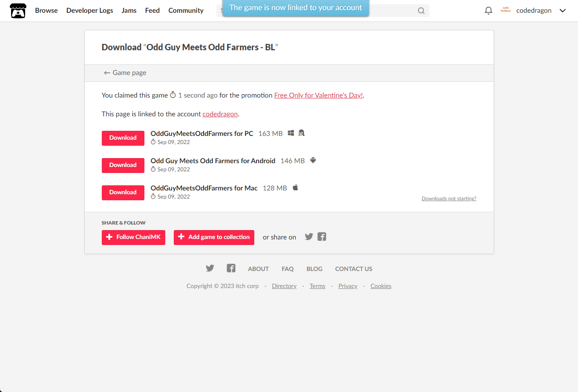Share on Facebook next to 'or share on'
This screenshot has height=392, width=578.
point(322,236)
